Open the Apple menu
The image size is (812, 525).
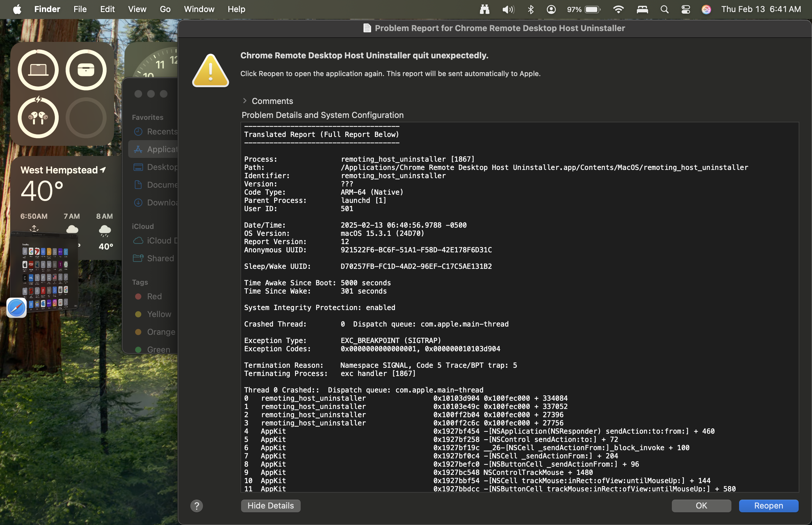(x=17, y=9)
